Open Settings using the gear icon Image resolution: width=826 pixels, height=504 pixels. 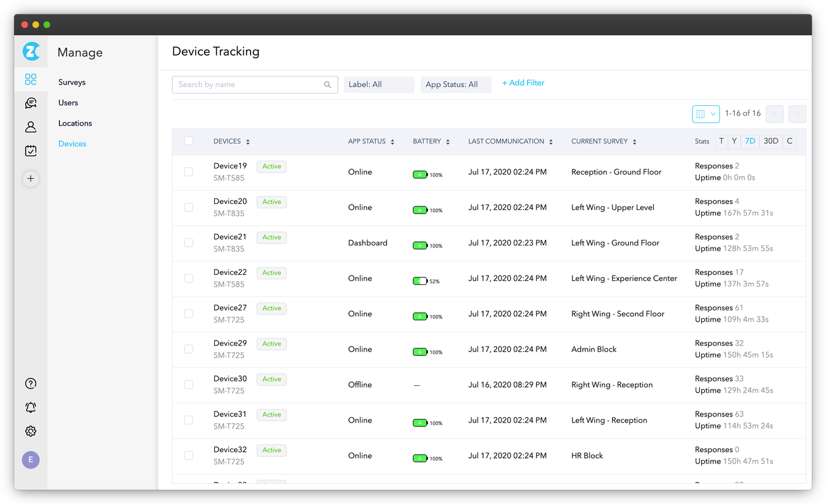31,431
